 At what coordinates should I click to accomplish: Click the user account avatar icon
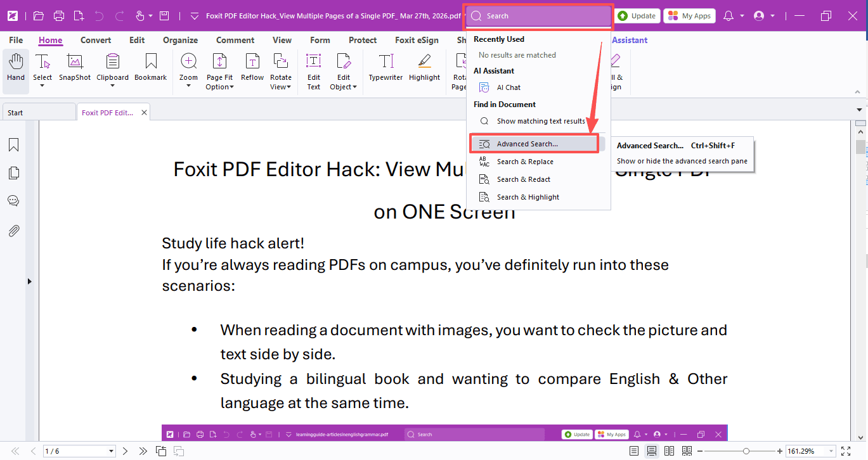click(759, 16)
